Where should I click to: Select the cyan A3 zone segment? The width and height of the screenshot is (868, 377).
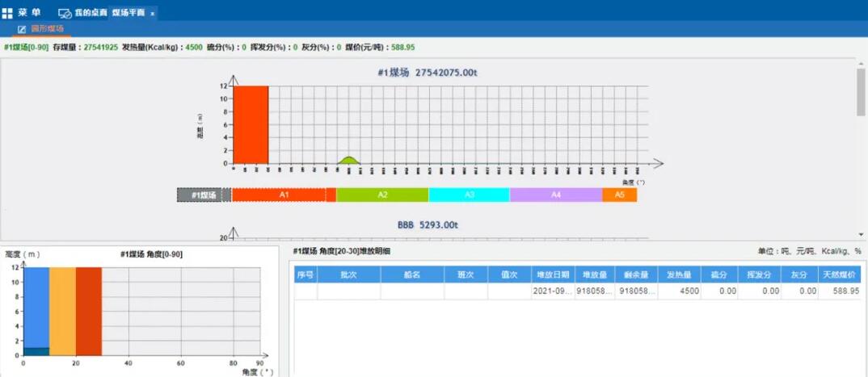pyautogui.click(x=469, y=195)
